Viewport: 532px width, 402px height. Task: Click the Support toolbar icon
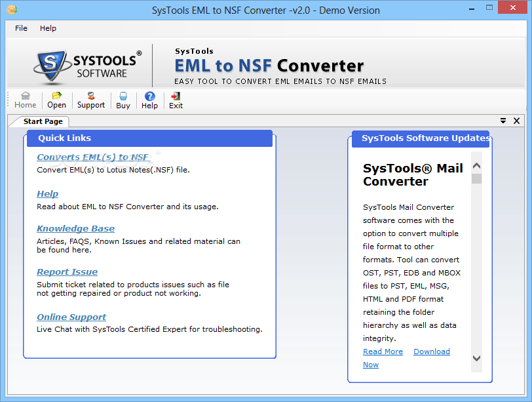91,100
